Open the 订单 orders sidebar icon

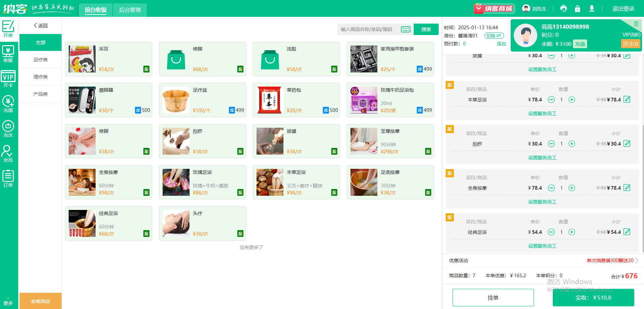[x=8, y=179]
